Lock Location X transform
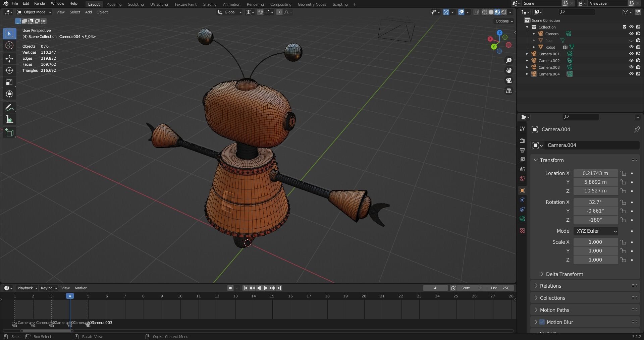Viewport: 644px width, 340px height. tap(623, 173)
